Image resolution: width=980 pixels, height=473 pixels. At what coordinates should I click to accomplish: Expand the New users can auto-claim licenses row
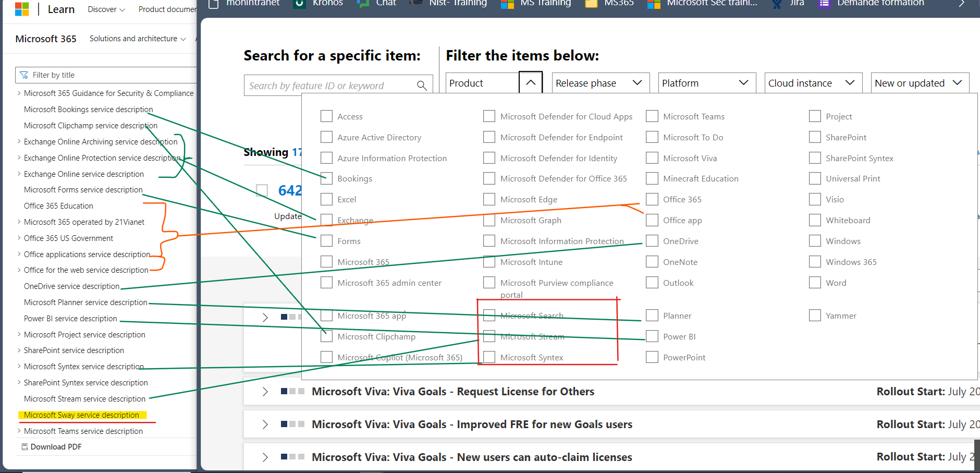coord(265,457)
